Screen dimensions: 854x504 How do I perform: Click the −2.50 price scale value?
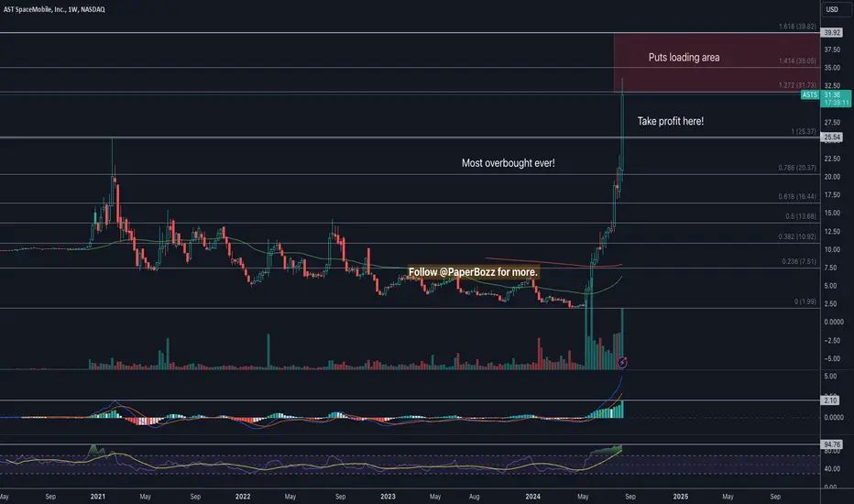(x=832, y=341)
